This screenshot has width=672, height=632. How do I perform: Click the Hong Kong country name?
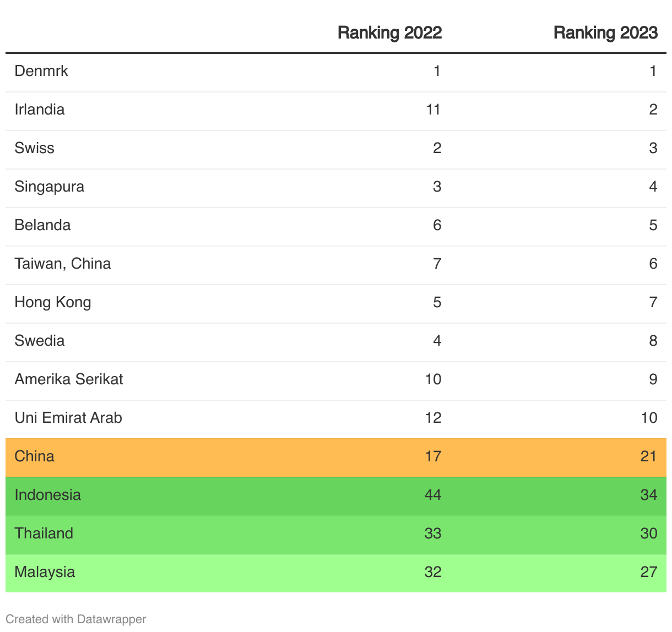click(x=53, y=302)
